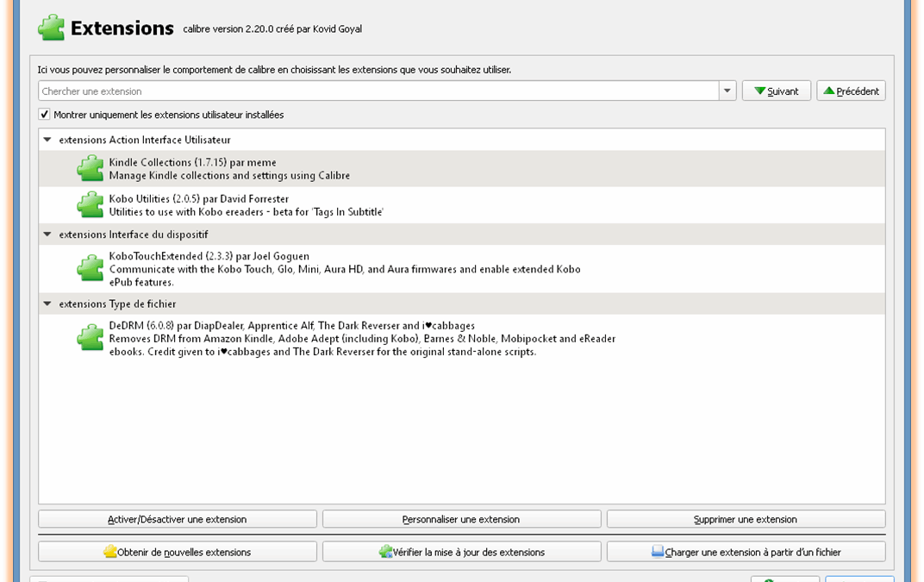
Task: Click Charger une extension à partir d'un fichier
Action: coord(746,552)
